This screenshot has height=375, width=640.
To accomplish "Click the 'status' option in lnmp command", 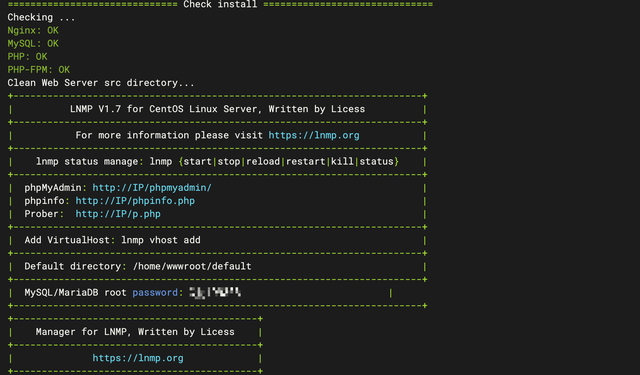I will click(x=376, y=161).
